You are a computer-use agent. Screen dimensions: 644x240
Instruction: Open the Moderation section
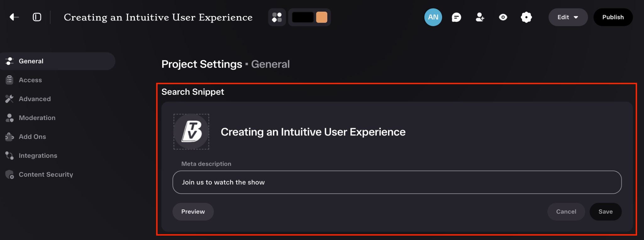[x=37, y=118]
